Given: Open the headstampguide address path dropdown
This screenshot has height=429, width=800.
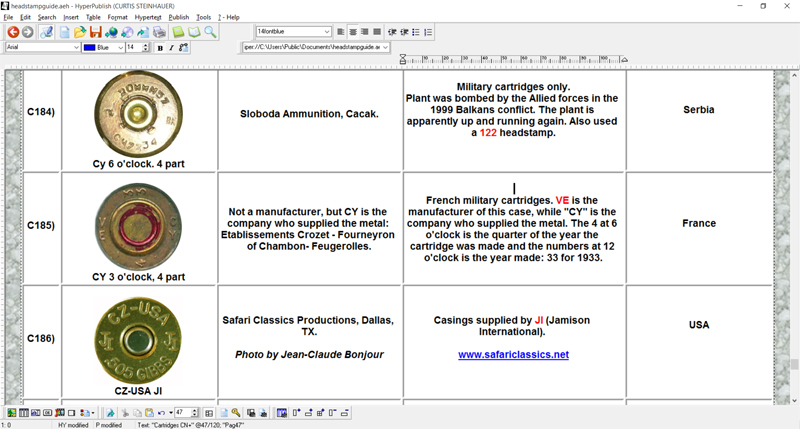Looking at the screenshot, I should [385, 47].
